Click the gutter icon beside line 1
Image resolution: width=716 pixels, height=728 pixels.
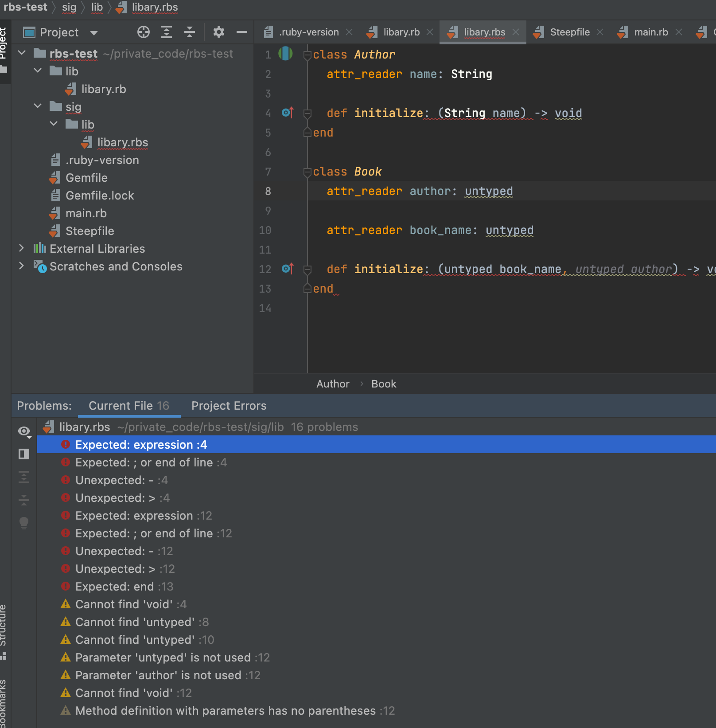[285, 54]
